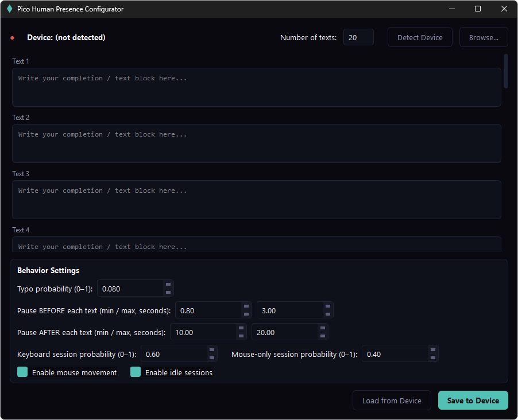Decrease Pause BEFORE maximum seconds with down arrow
Screen dimensions: 518x420
(x=328, y=314)
